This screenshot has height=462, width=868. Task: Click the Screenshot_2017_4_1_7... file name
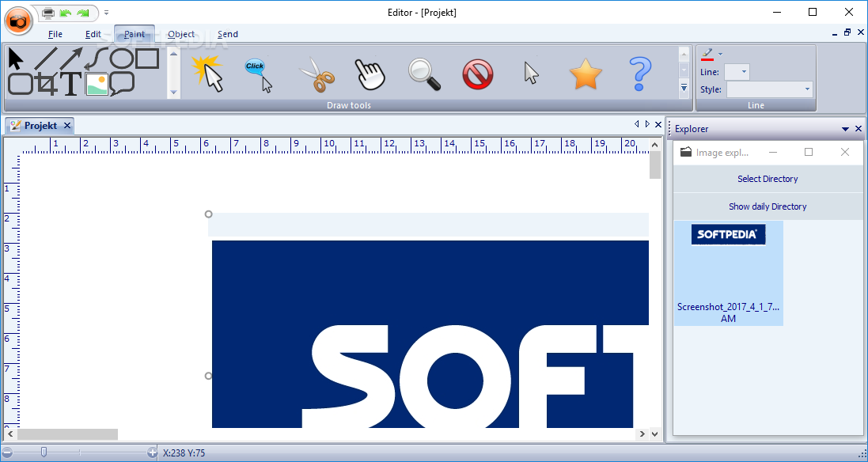[729, 312]
